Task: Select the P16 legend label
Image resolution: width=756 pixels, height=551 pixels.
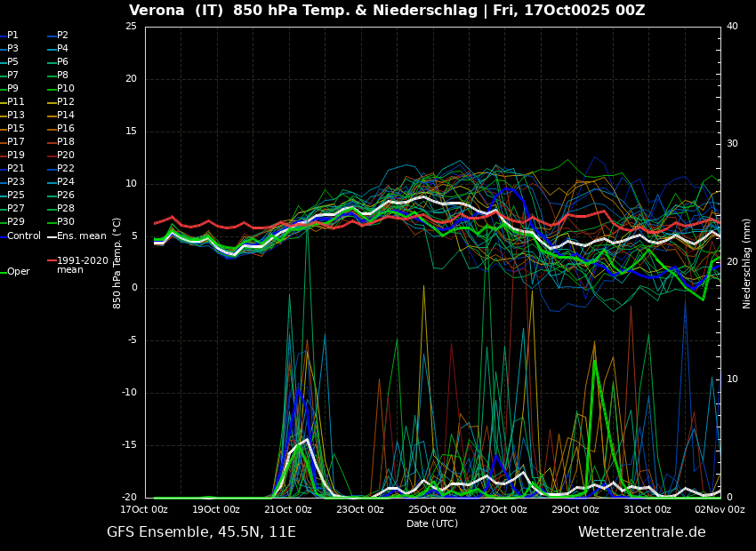Action: pyautogui.click(x=66, y=129)
